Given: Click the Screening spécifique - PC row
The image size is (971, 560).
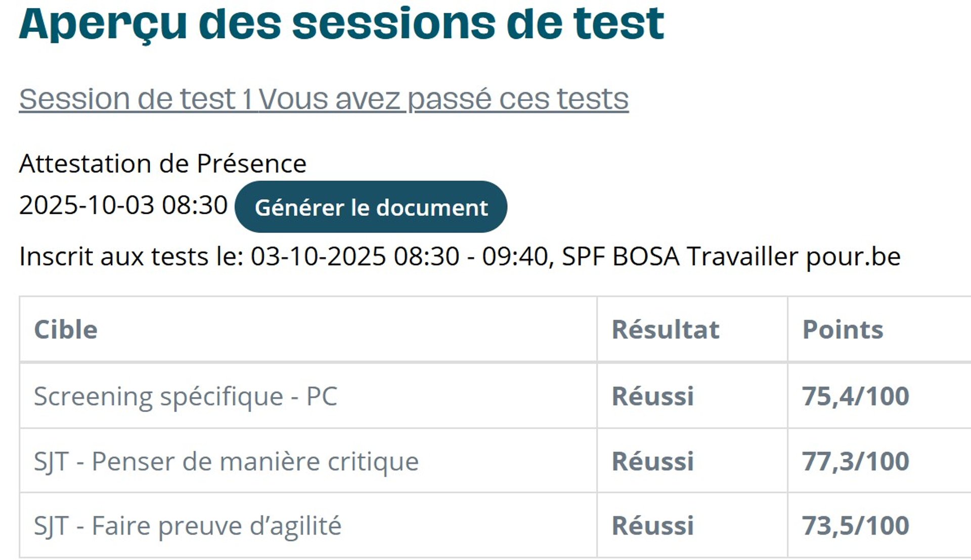Looking at the screenshot, I should [495, 396].
